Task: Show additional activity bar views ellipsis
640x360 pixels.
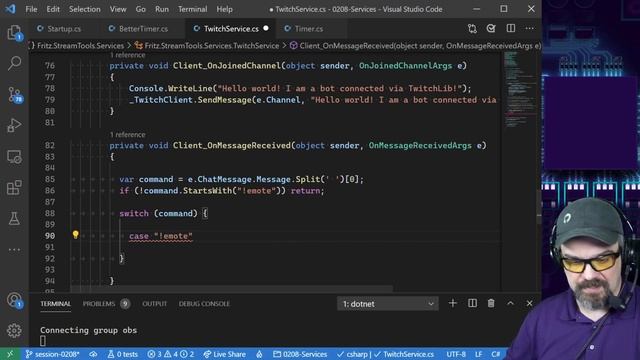Action: coord(14,249)
